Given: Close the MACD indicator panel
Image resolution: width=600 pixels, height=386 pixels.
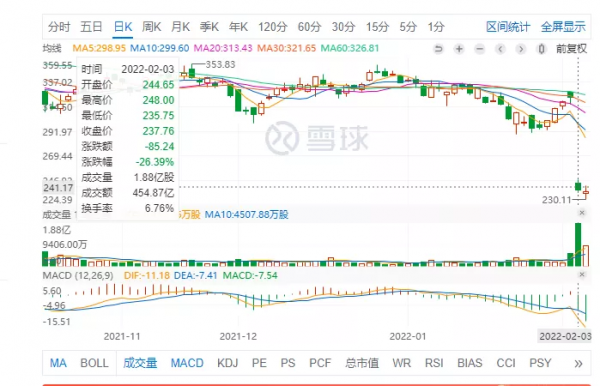Looking at the screenshot, I should point(582,275).
